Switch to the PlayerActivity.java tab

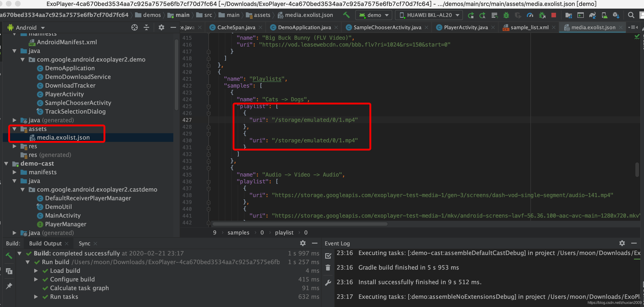(x=465, y=28)
